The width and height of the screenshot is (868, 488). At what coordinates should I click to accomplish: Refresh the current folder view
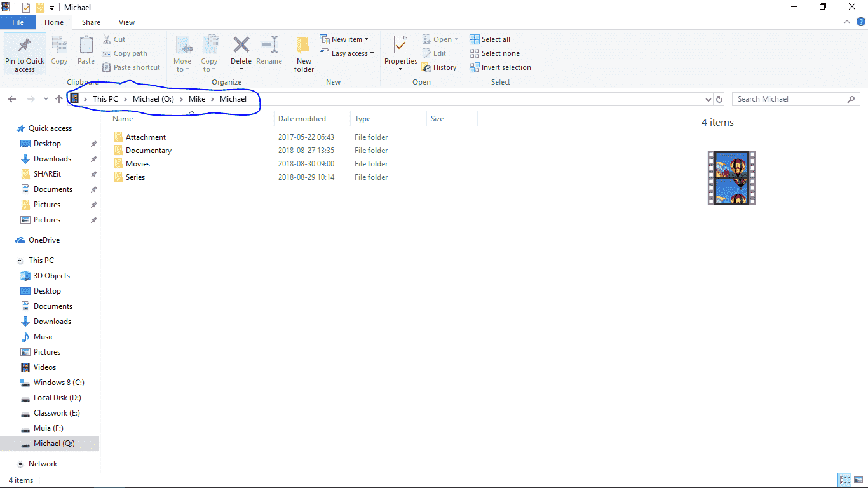(719, 100)
